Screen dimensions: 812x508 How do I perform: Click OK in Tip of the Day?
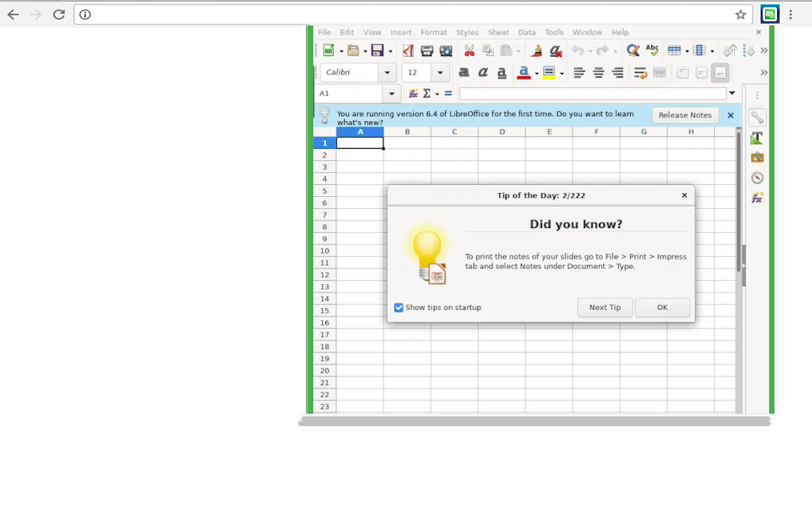[x=662, y=307]
